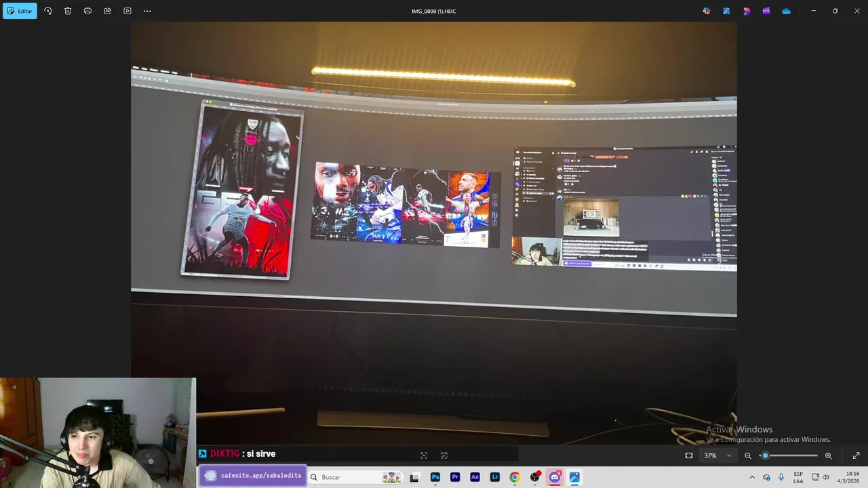Share the photo via the share icon

pos(107,11)
